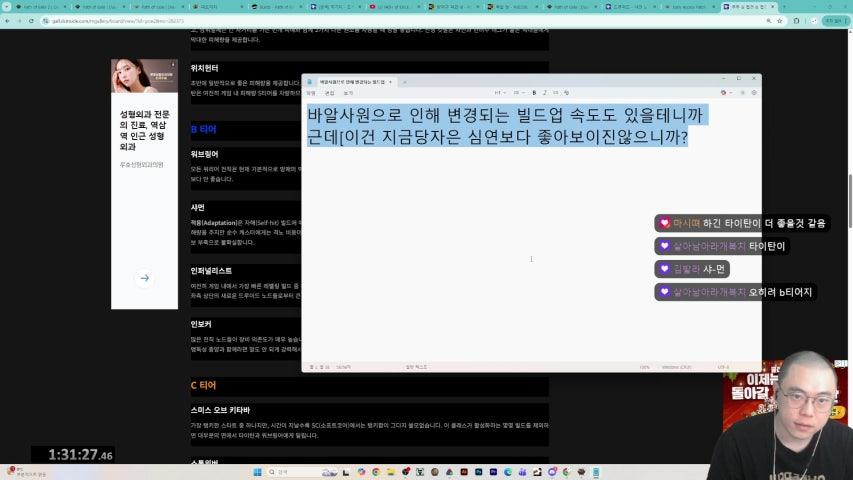The image size is (853, 480).
Task: Open the 편집 menu in Notepad
Action: [x=330, y=93]
